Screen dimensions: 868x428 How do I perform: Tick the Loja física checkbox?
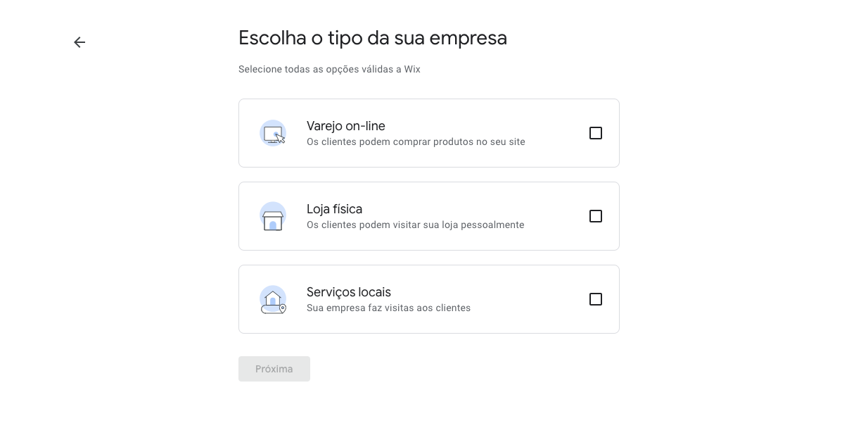pos(596,216)
